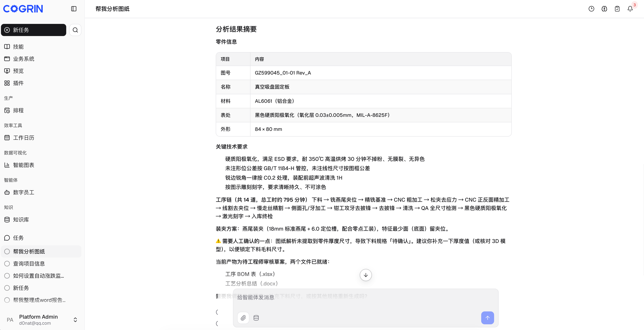The height and width of the screenshot is (330, 644).
Task: Open the history clock icon
Action: [591, 9]
